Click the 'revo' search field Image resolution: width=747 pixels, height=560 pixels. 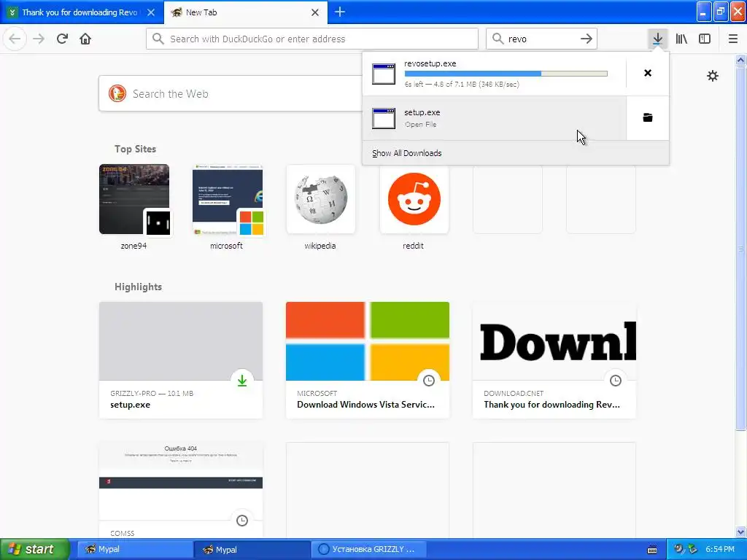541,39
